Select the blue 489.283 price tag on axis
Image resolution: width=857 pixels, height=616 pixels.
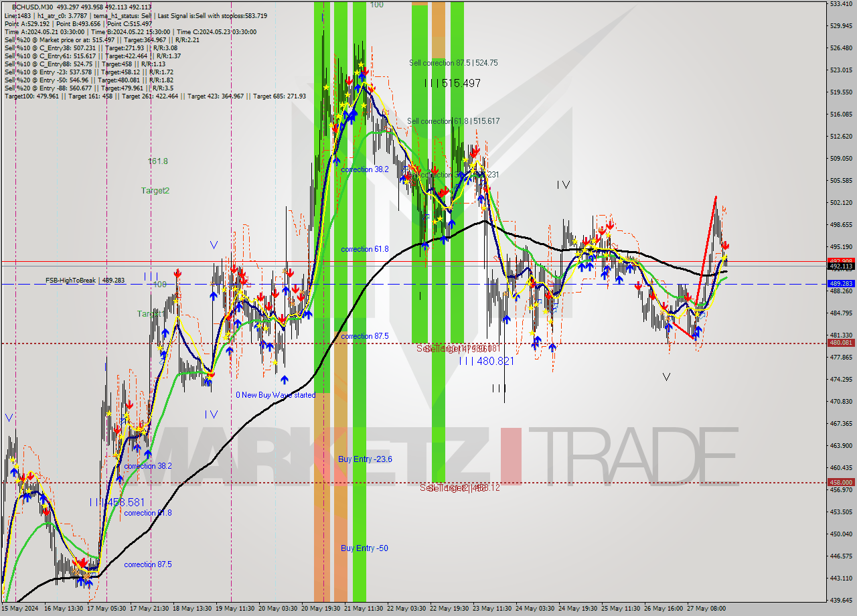tap(841, 284)
